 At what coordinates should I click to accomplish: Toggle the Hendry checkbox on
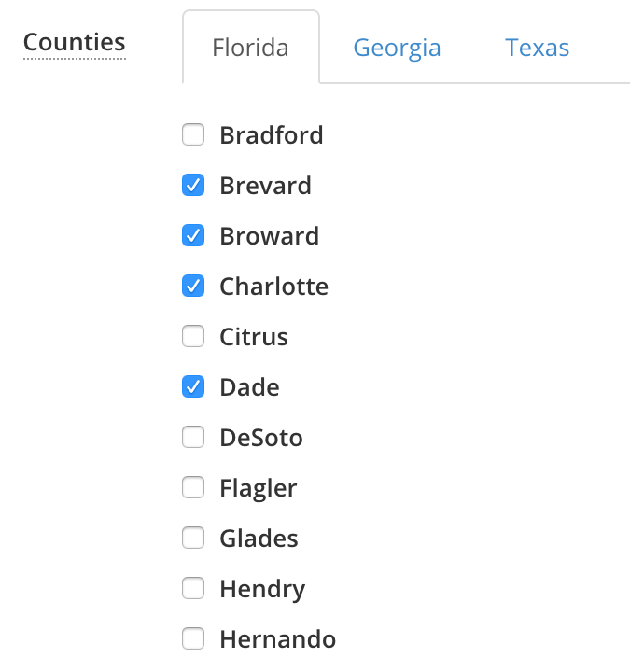coord(193,588)
